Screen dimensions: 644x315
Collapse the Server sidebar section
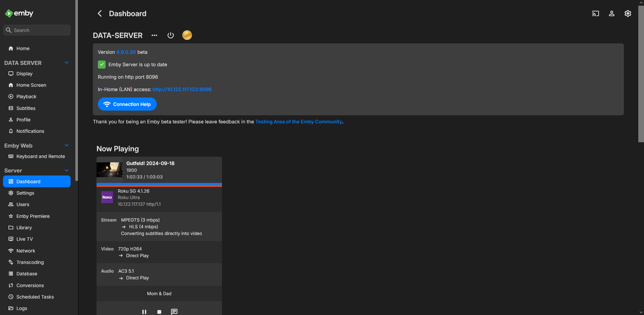pos(67,170)
